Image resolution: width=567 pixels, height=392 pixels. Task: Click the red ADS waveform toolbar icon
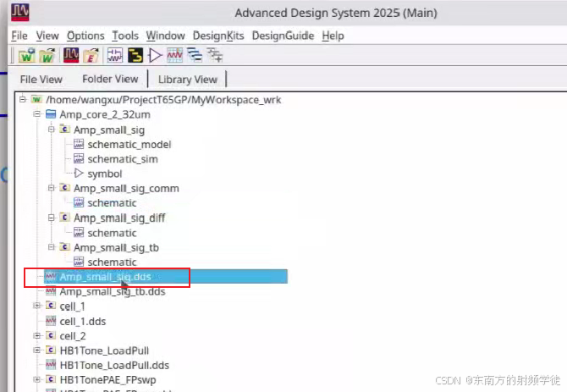pyautogui.click(x=71, y=55)
